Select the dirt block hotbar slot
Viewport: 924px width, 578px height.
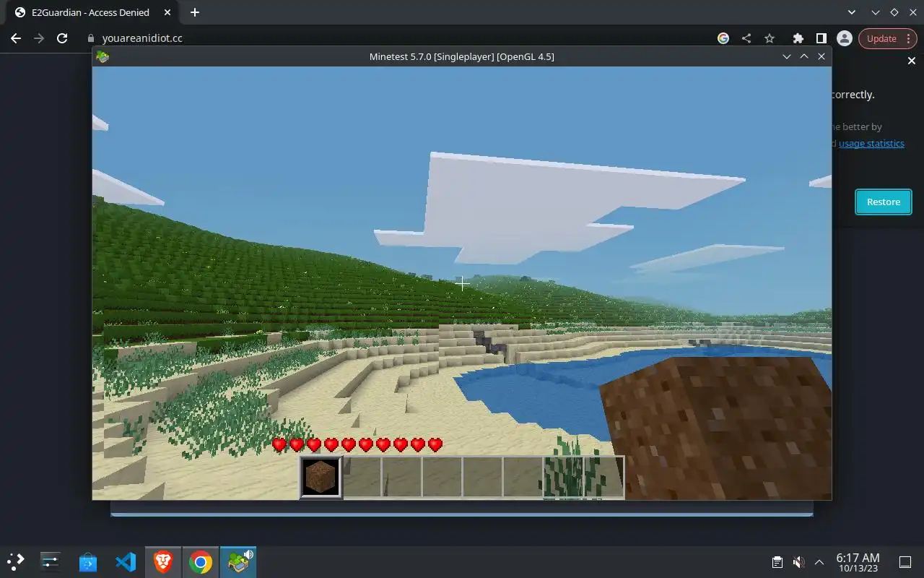(320, 477)
